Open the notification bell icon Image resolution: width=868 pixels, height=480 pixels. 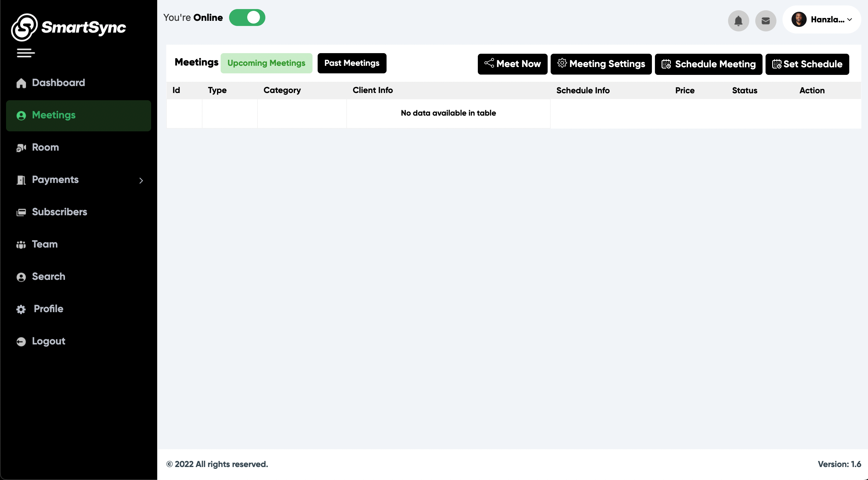click(x=739, y=21)
